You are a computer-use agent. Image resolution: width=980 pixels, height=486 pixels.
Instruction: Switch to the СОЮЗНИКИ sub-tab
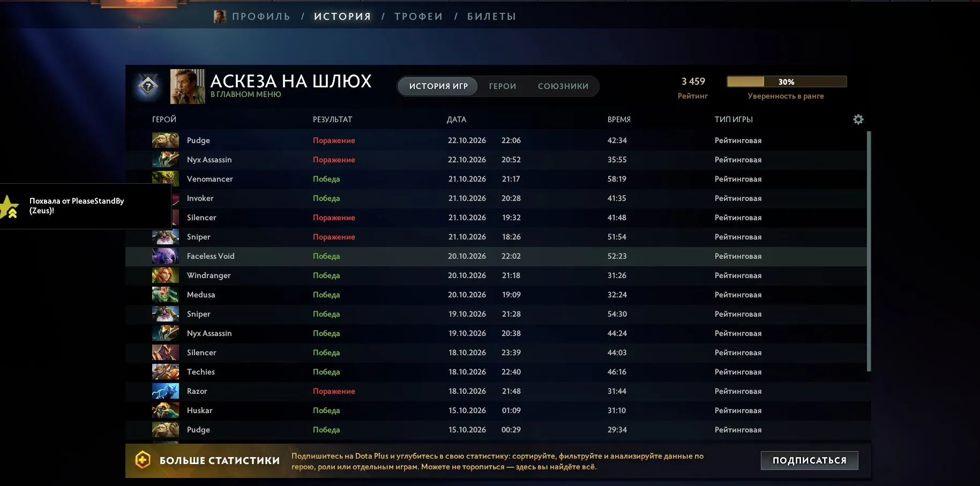(563, 86)
